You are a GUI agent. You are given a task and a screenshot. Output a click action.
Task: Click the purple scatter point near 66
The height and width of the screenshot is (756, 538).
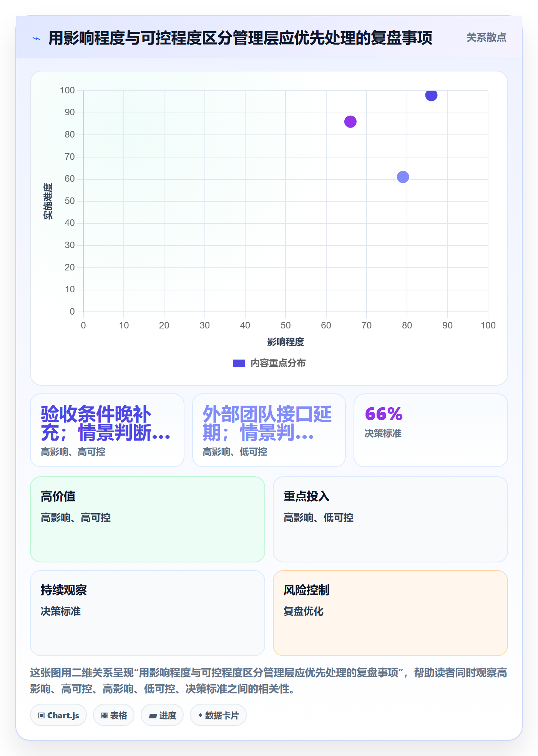point(350,122)
